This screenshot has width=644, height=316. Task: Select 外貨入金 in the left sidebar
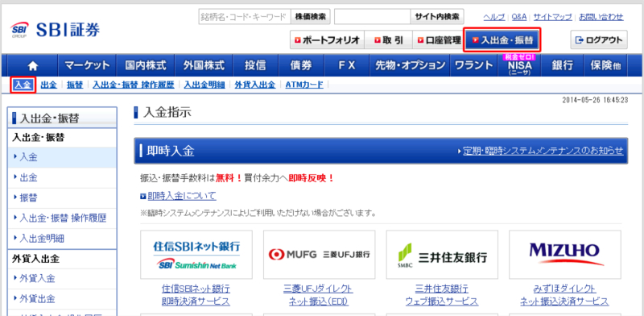tap(62, 279)
